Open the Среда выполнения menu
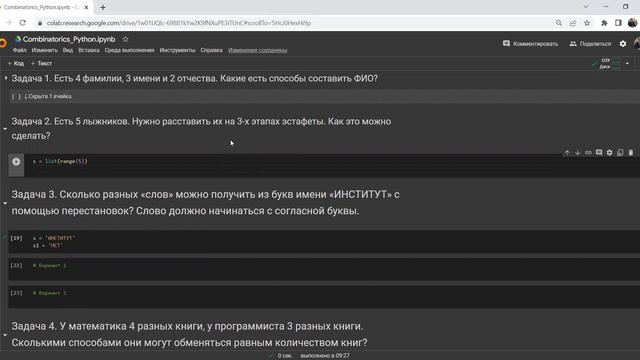This screenshot has height=360, width=640. coord(129,50)
